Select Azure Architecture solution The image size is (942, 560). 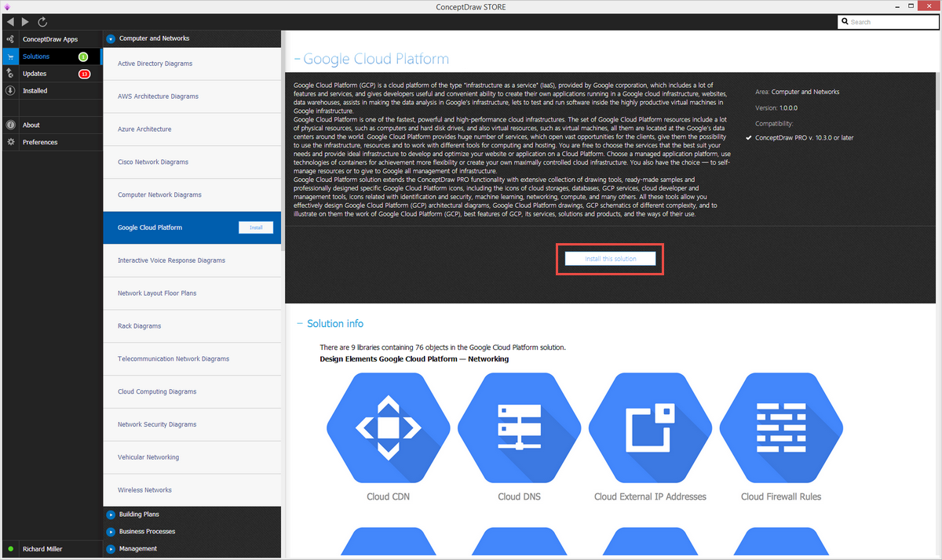192,129
